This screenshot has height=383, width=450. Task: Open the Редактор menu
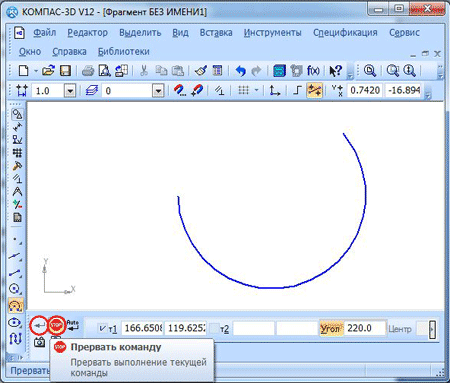click(87, 33)
